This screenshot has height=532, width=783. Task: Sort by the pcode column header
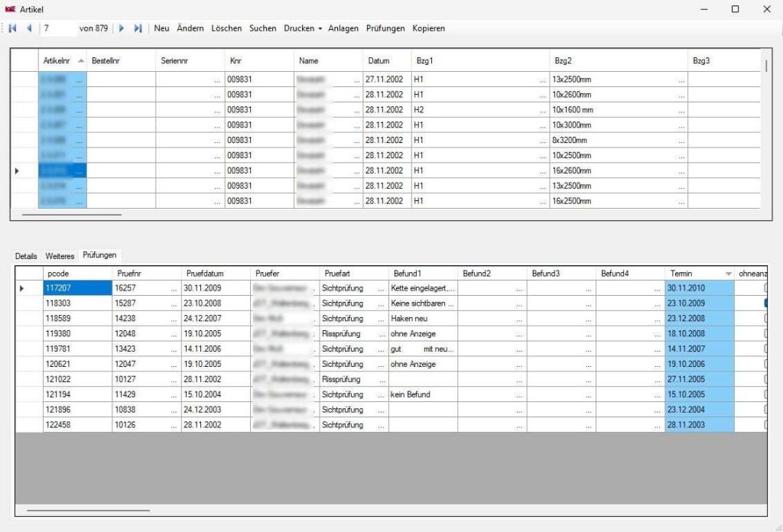77,274
